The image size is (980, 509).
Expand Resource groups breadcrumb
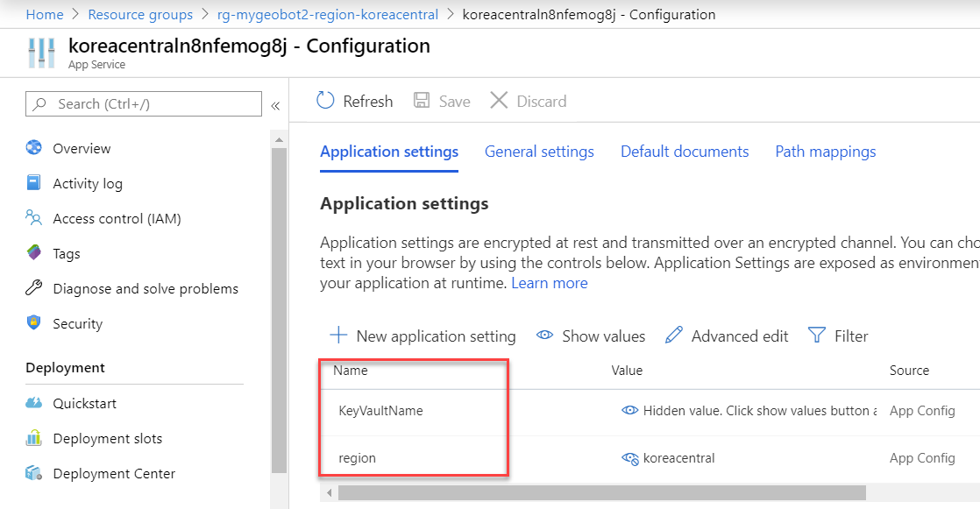coord(140,14)
